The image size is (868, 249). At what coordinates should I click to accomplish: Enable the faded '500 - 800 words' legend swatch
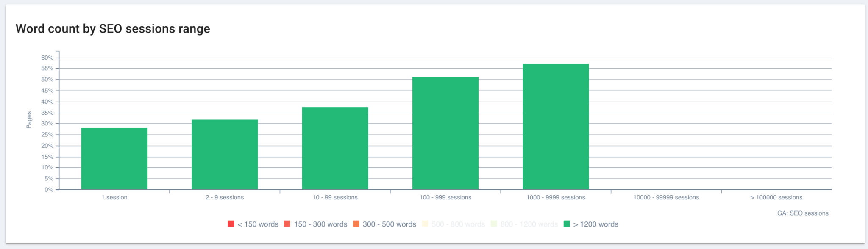click(425, 224)
